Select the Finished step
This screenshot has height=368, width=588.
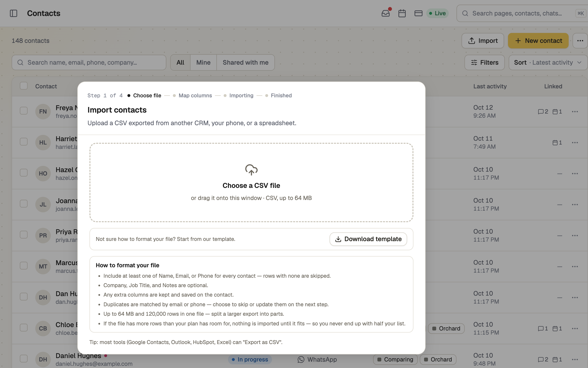point(278,95)
